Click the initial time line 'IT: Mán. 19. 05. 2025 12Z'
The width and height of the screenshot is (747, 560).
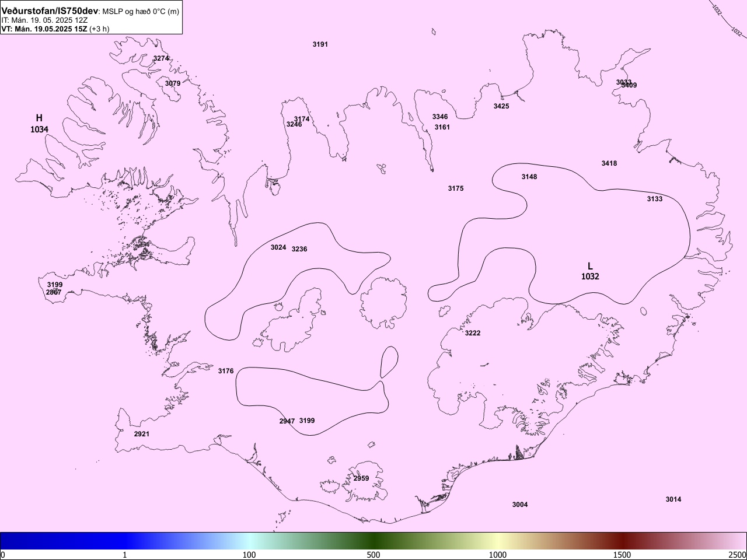44,20
